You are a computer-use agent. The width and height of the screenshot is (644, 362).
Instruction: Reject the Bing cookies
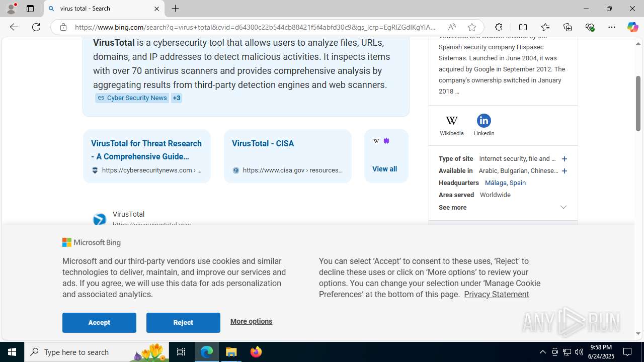183,323
